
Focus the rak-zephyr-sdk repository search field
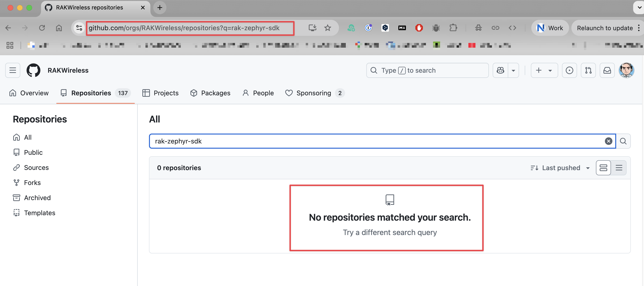tap(375, 141)
